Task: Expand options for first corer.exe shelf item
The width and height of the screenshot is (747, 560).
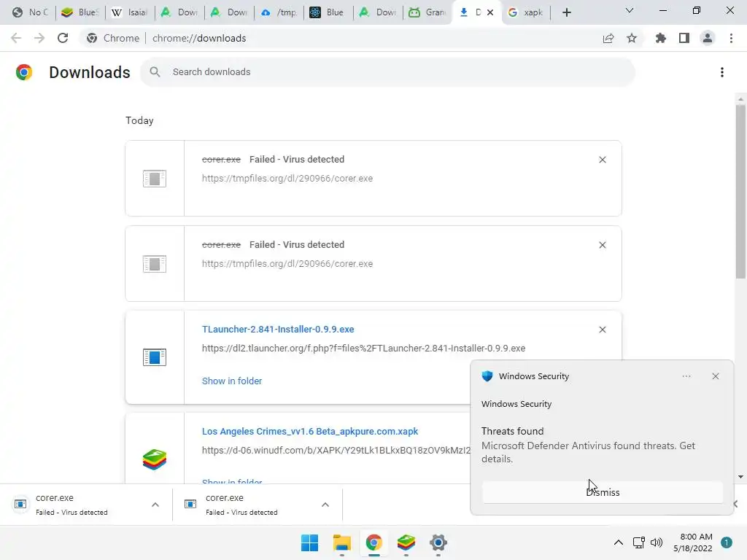Action: click(x=155, y=505)
